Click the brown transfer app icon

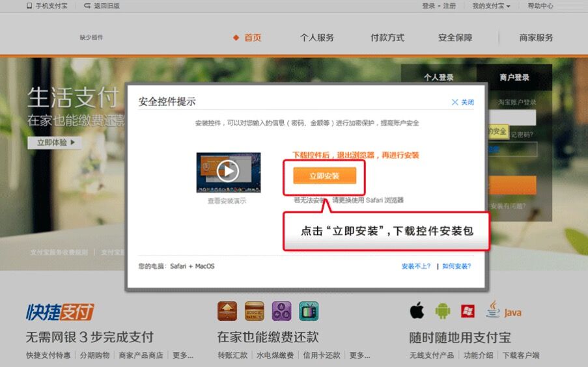227,311
